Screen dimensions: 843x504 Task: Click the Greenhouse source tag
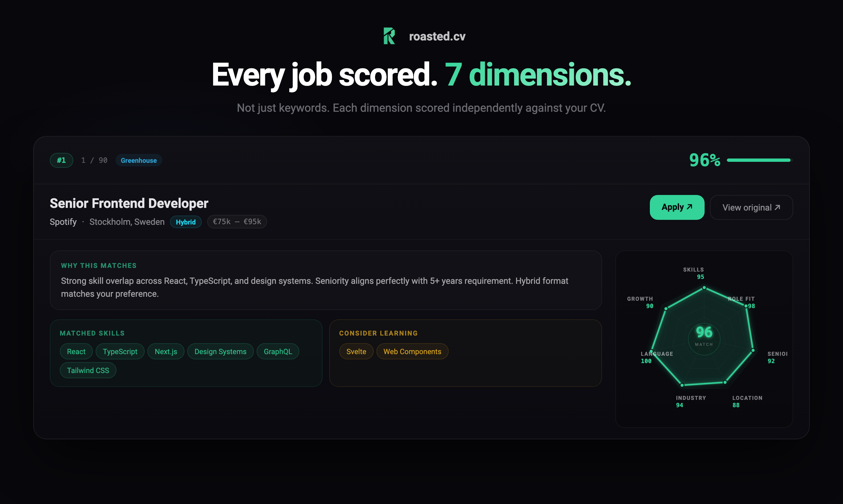139,160
